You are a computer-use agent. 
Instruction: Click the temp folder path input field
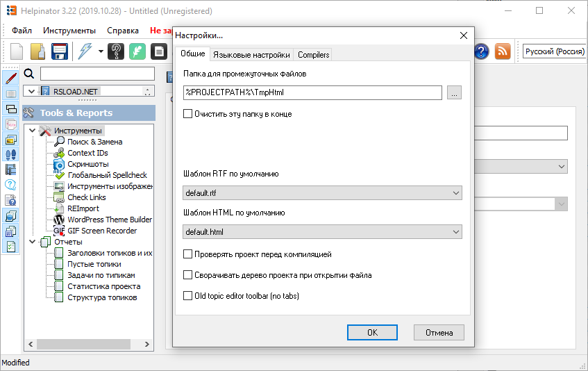(x=313, y=92)
